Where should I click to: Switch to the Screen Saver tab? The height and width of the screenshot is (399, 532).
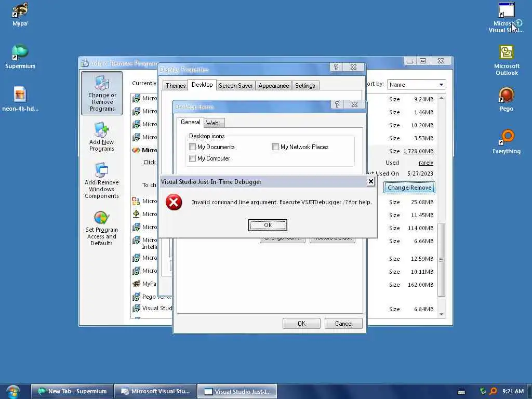click(235, 86)
